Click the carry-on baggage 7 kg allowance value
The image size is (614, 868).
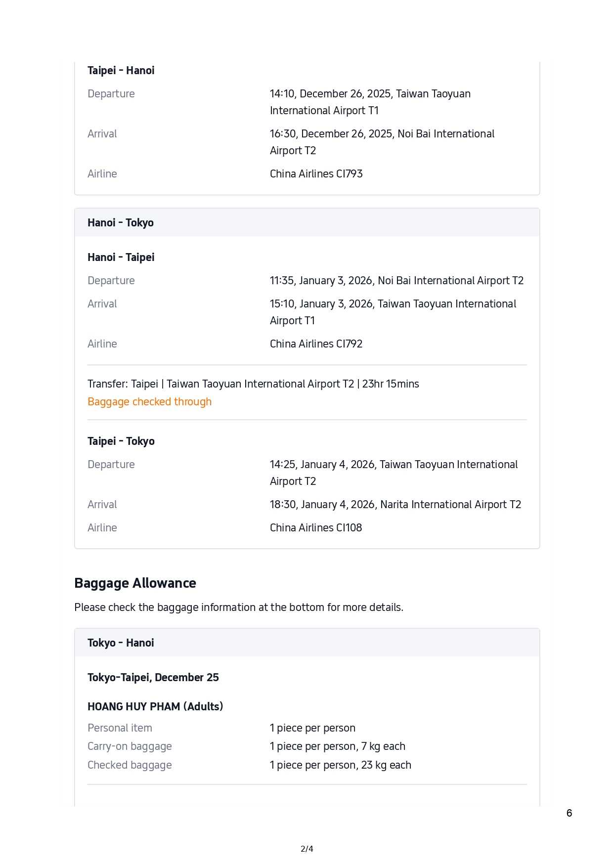[337, 746]
